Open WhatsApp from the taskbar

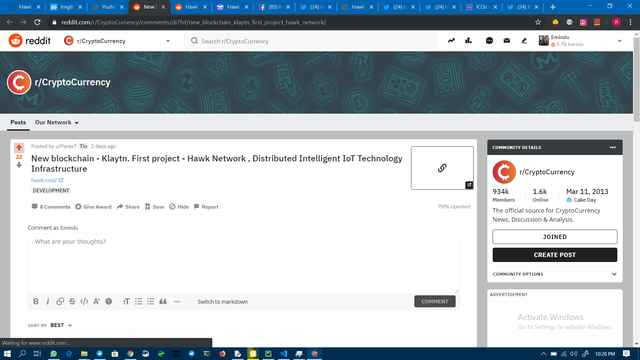coord(53,353)
